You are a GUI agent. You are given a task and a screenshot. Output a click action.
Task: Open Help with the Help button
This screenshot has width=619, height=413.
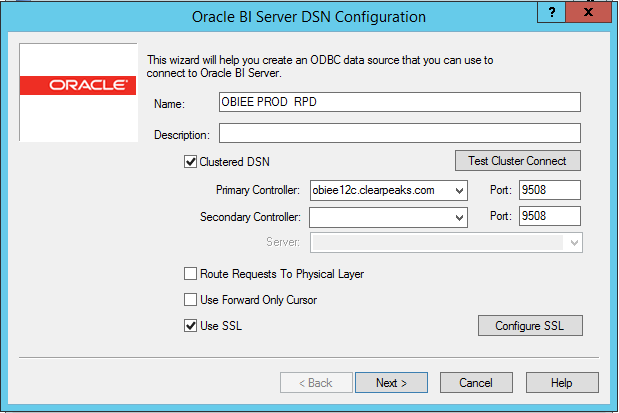(562, 383)
